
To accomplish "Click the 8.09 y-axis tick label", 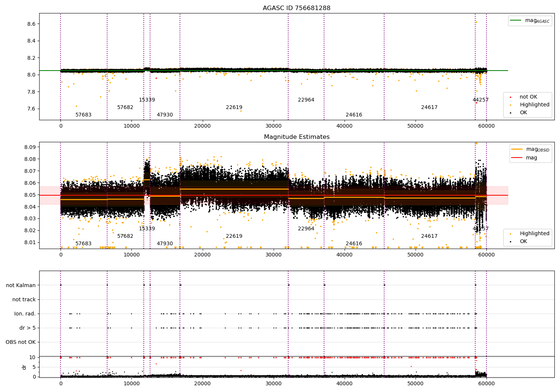I will (x=30, y=147).
